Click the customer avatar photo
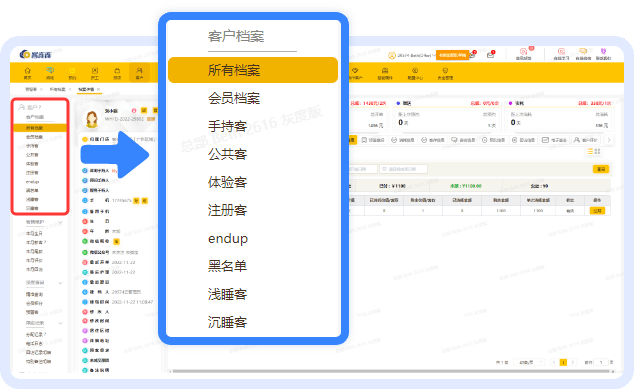634x389 pixels. (91, 118)
